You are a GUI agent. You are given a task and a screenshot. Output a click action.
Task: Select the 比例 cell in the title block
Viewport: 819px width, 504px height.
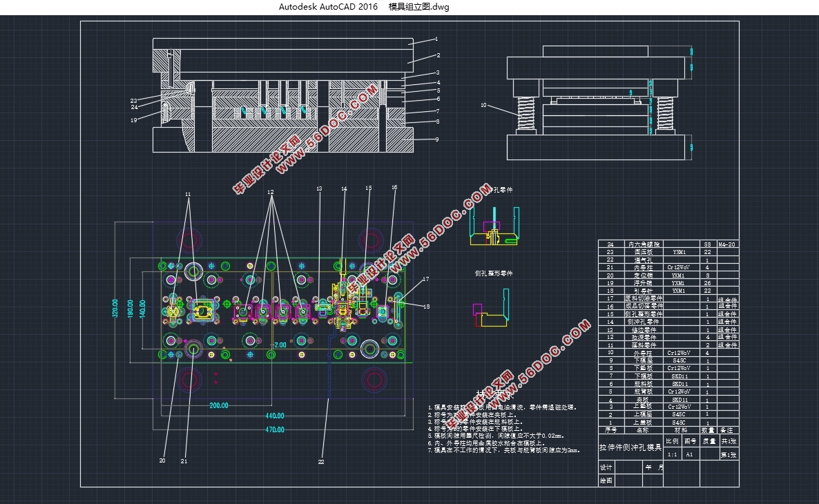[672, 441]
